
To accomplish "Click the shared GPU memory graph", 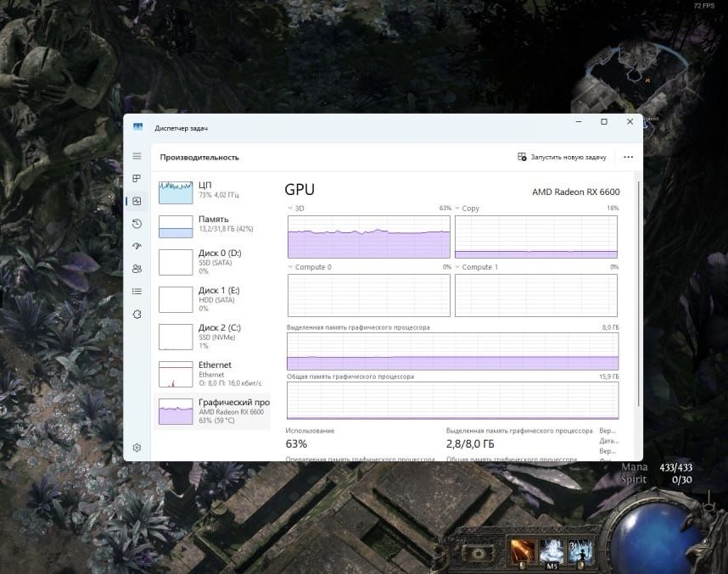I will [453, 400].
